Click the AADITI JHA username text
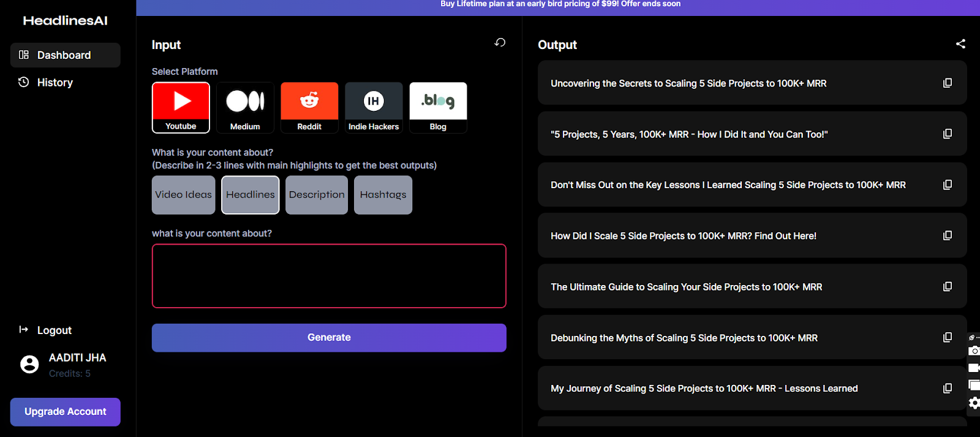 pos(78,357)
